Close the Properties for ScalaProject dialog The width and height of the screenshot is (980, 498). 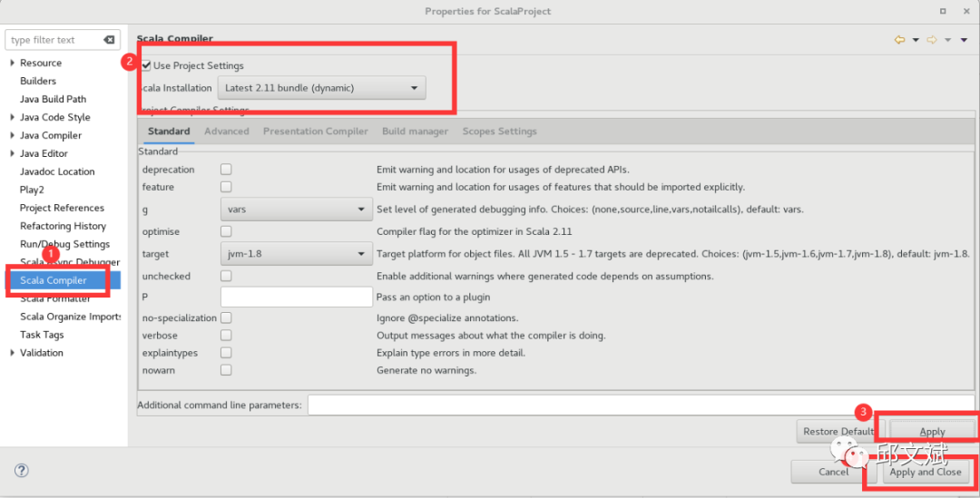pyautogui.click(x=965, y=11)
